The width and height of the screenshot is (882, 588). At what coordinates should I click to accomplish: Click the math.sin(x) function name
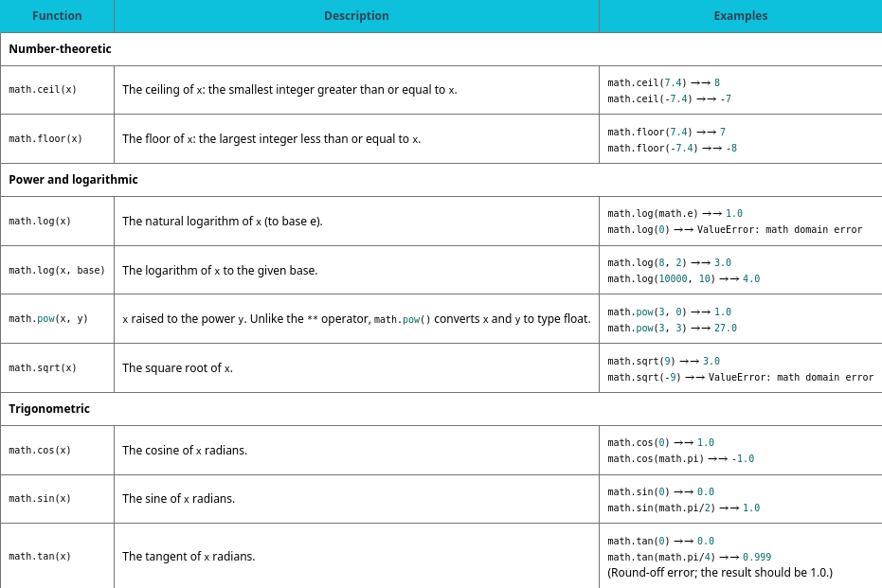point(40,499)
